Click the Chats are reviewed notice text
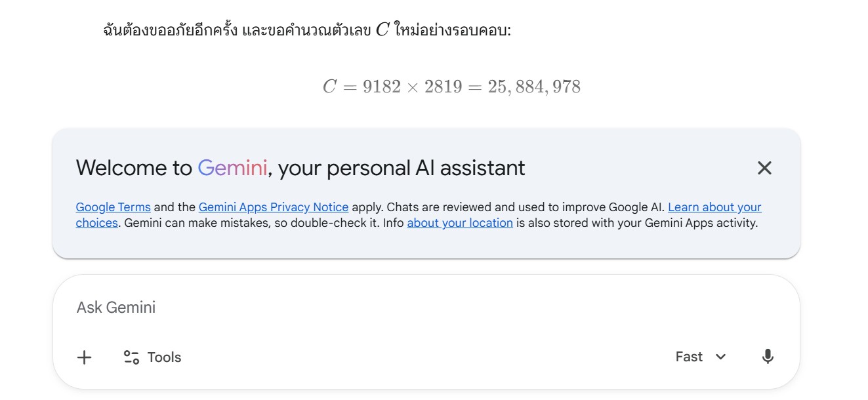This screenshot has width=868, height=400. (525, 207)
